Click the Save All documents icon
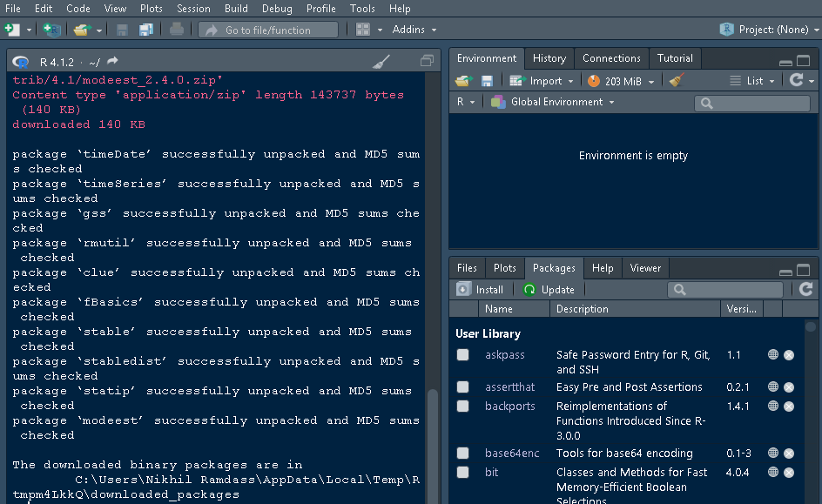Image resolution: width=822 pixels, height=504 pixels. [x=146, y=29]
